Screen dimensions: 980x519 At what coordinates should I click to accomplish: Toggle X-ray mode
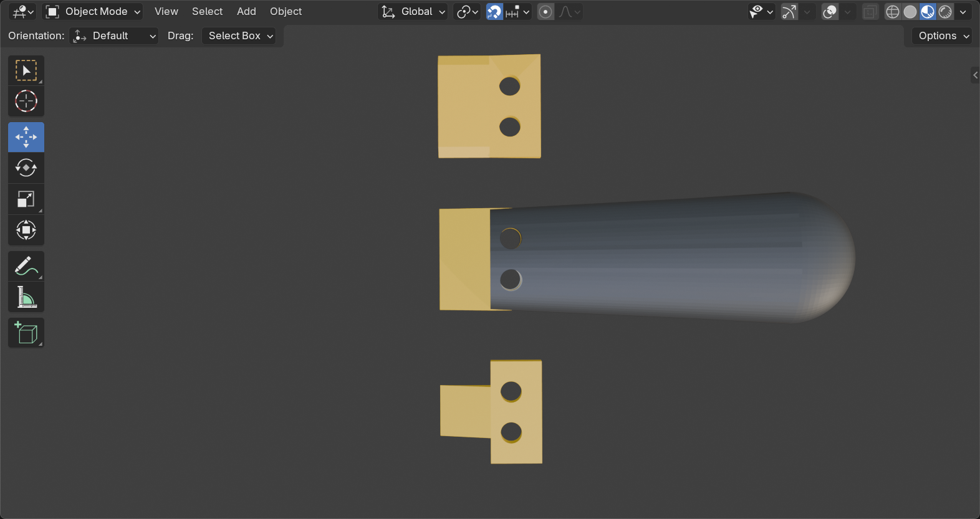click(870, 11)
